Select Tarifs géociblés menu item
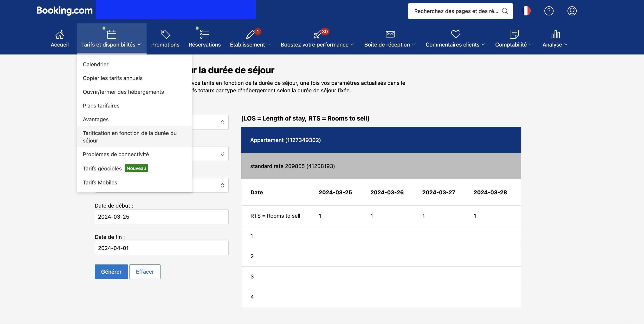 (102, 169)
